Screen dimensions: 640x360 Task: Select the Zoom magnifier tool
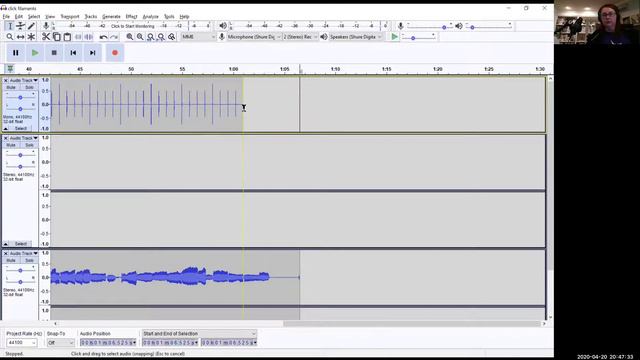tap(10, 37)
